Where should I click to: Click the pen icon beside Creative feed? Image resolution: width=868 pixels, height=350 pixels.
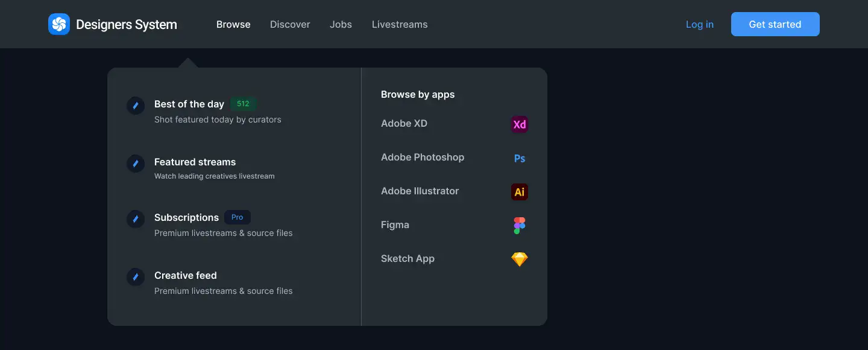point(136,277)
